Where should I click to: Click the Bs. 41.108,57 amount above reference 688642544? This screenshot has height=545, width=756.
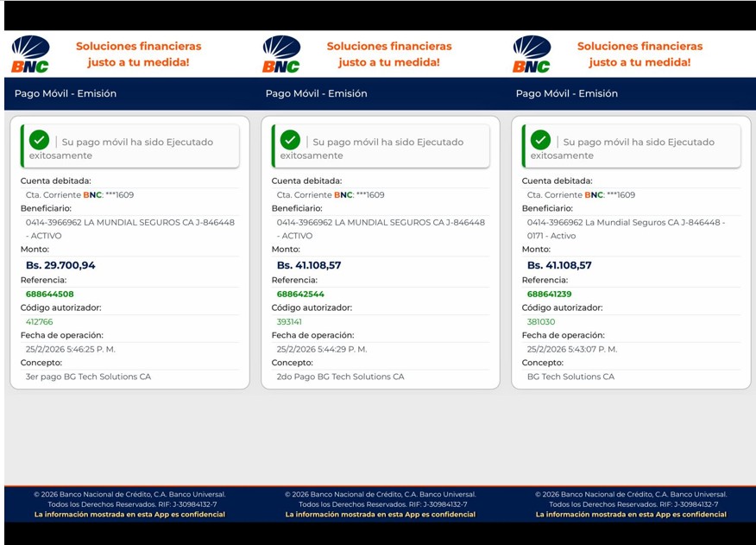309,265
